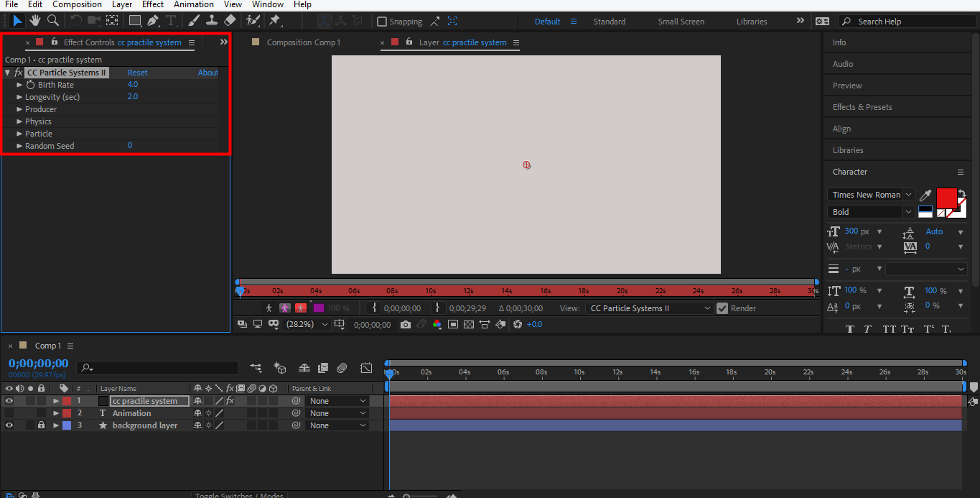This screenshot has height=498, width=980.
Task: Switch to the Composition Comp 1 tab
Action: (x=303, y=42)
